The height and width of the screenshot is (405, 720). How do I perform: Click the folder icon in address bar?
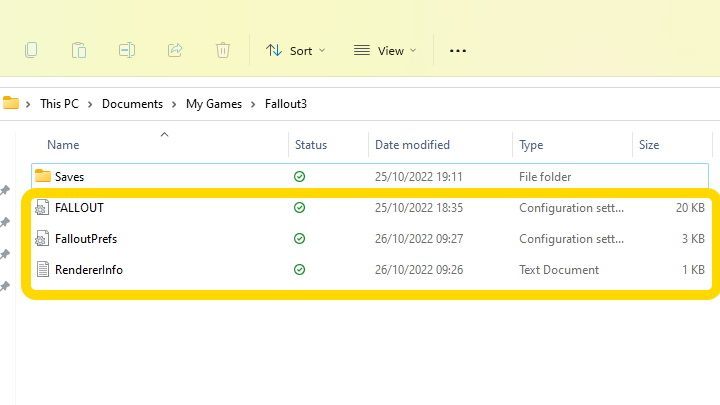(11, 103)
